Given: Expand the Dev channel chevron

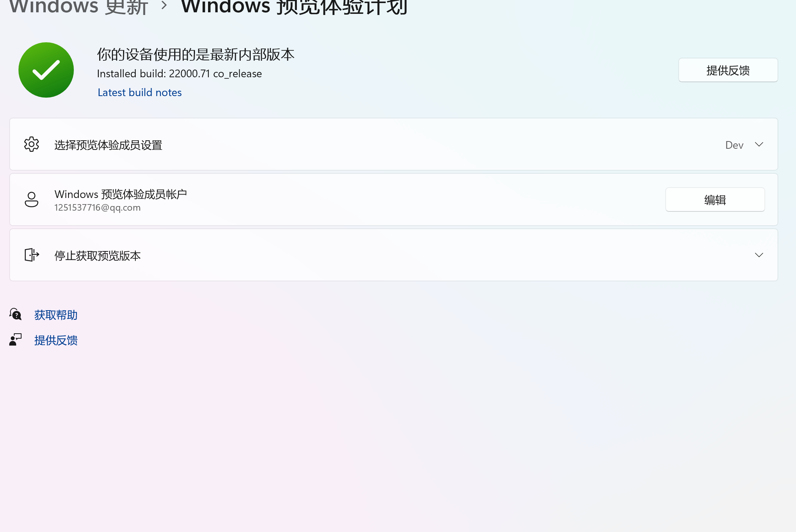Looking at the screenshot, I should [759, 145].
